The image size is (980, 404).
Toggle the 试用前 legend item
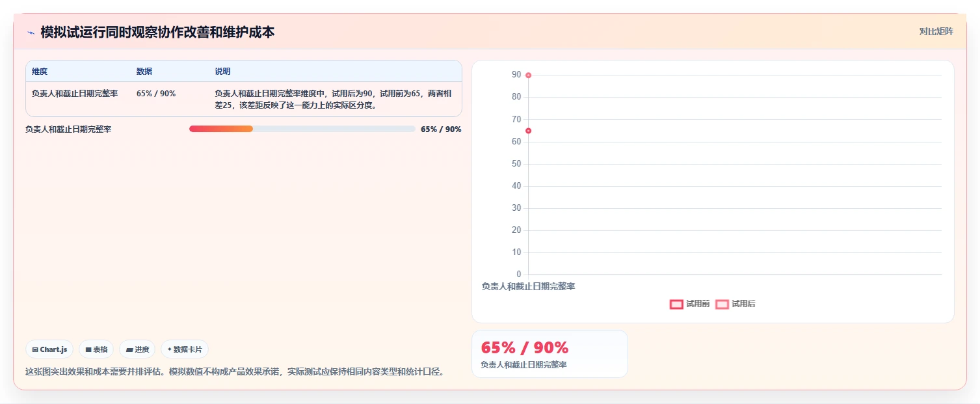tap(689, 304)
